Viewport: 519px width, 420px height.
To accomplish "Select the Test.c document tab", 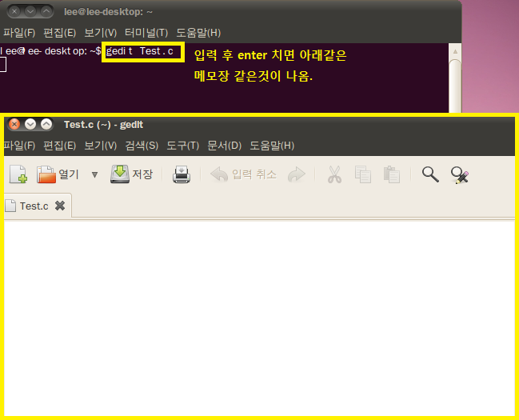I will coord(34,206).
